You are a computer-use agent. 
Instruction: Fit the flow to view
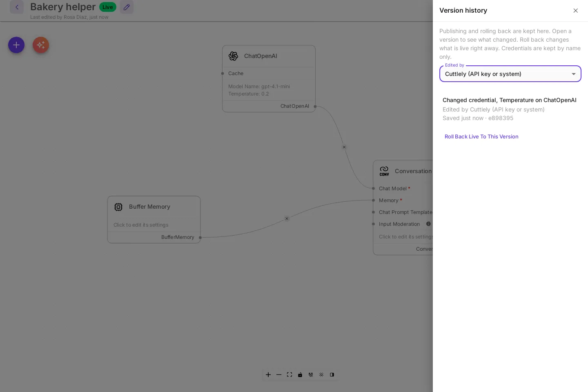tap(290, 374)
